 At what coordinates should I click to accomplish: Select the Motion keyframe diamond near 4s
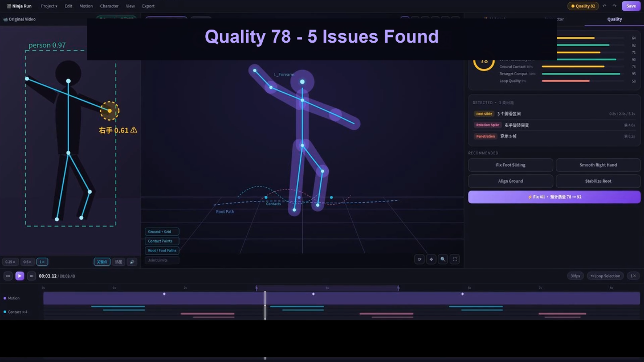click(313, 294)
